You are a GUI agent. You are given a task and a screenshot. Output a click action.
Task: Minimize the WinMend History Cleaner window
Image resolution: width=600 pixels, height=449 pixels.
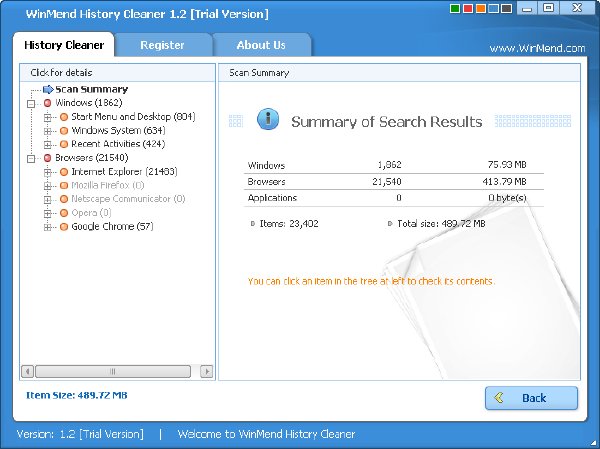tap(527, 8)
